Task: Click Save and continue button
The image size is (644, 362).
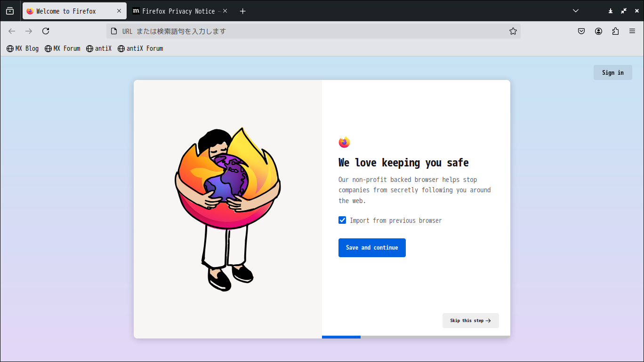Action: pos(372,248)
